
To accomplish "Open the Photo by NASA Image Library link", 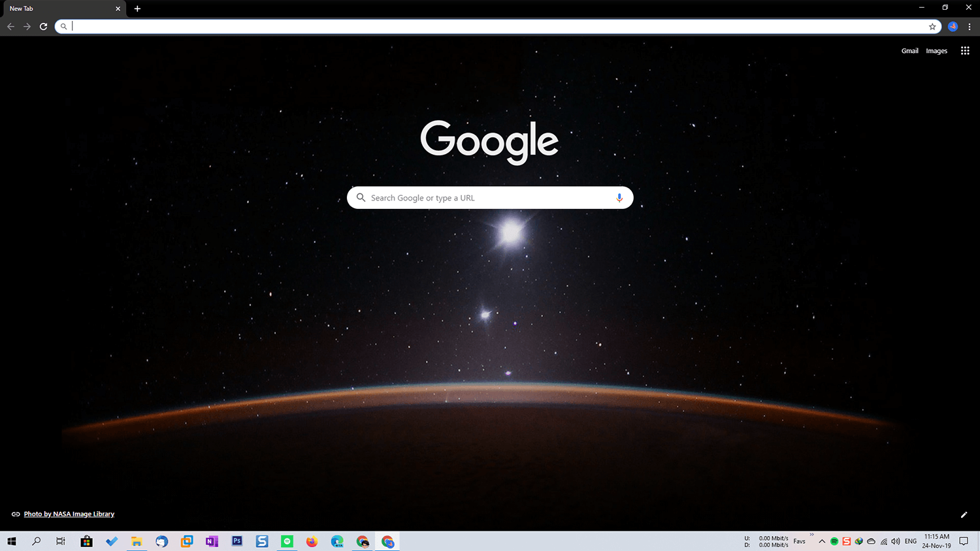I will [x=69, y=514].
